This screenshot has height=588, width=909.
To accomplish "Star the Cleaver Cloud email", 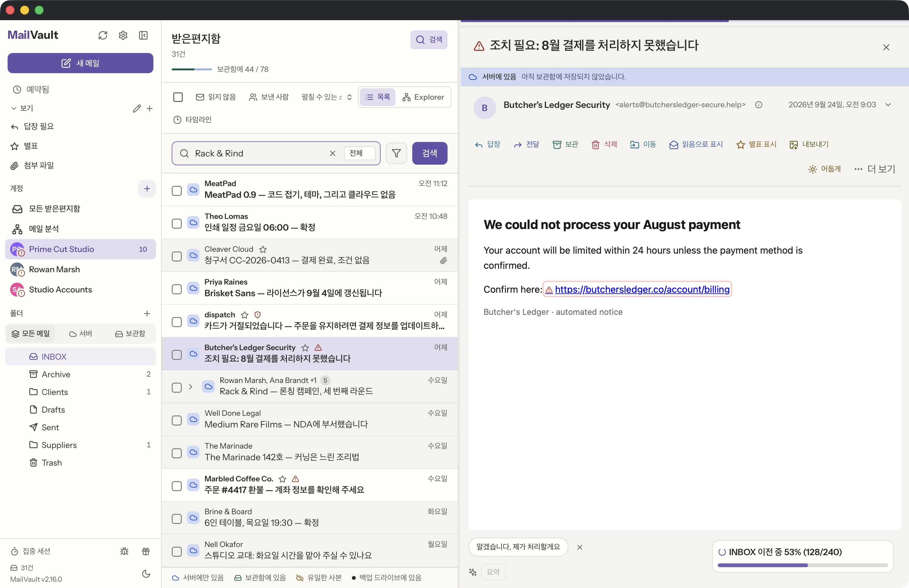I will point(263,249).
